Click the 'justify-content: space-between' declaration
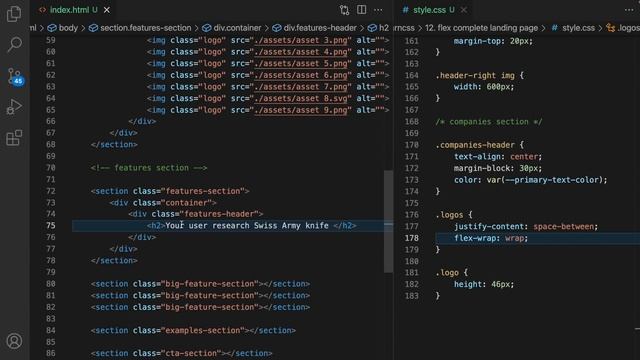The width and height of the screenshot is (640, 360). click(x=526, y=226)
